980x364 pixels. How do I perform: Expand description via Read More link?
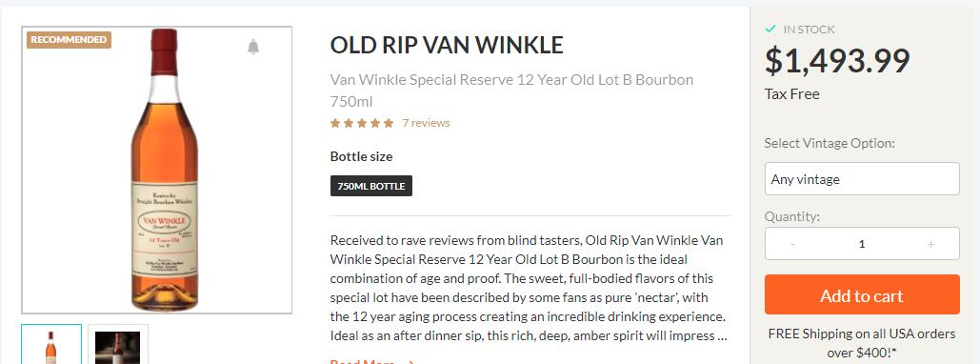tap(372, 361)
